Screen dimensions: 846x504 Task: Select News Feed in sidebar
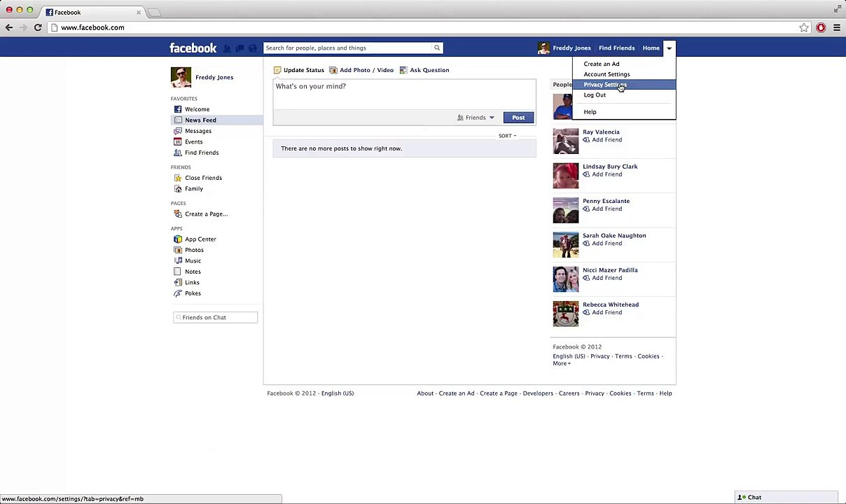pos(200,120)
